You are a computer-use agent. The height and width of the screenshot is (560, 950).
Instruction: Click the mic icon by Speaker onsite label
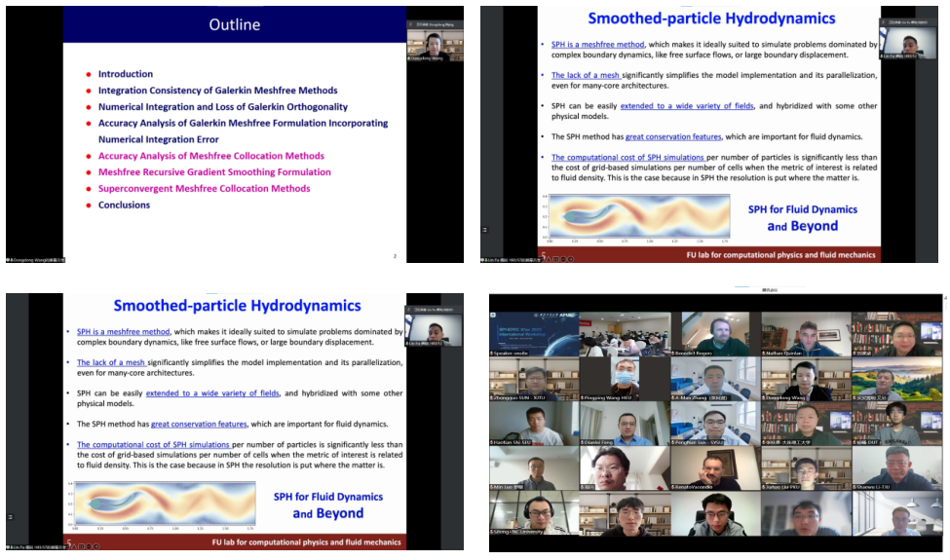tap(493, 354)
